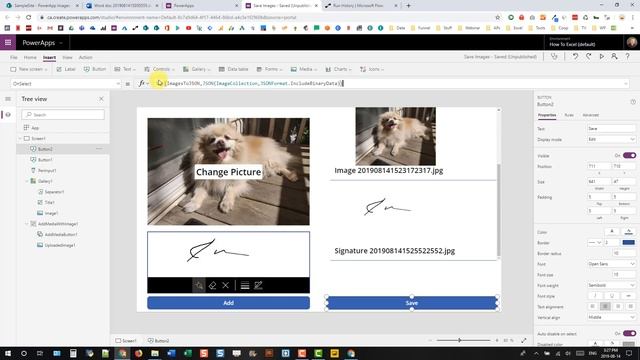Run the App checker stethoscope icon

click(554, 57)
